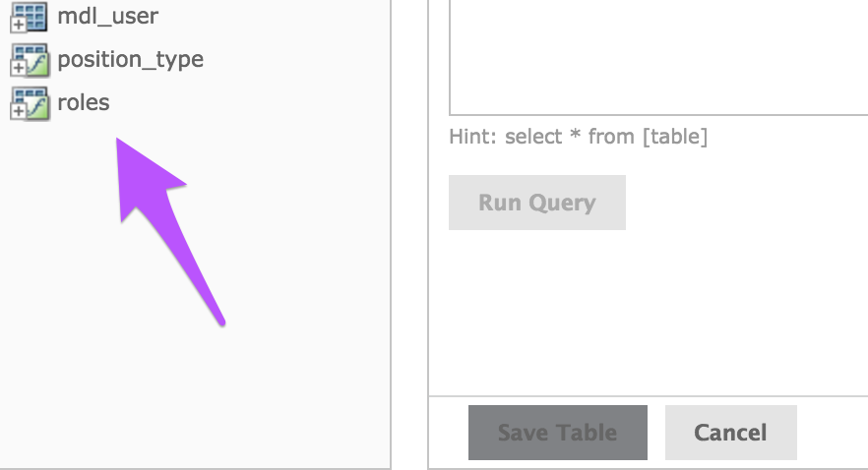The image size is (868, 470).
Task: Click the position_type query table icon
Action: [30, 60]
